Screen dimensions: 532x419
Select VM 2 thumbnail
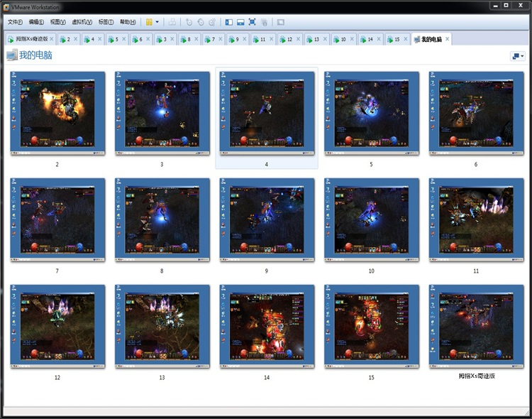57,114
